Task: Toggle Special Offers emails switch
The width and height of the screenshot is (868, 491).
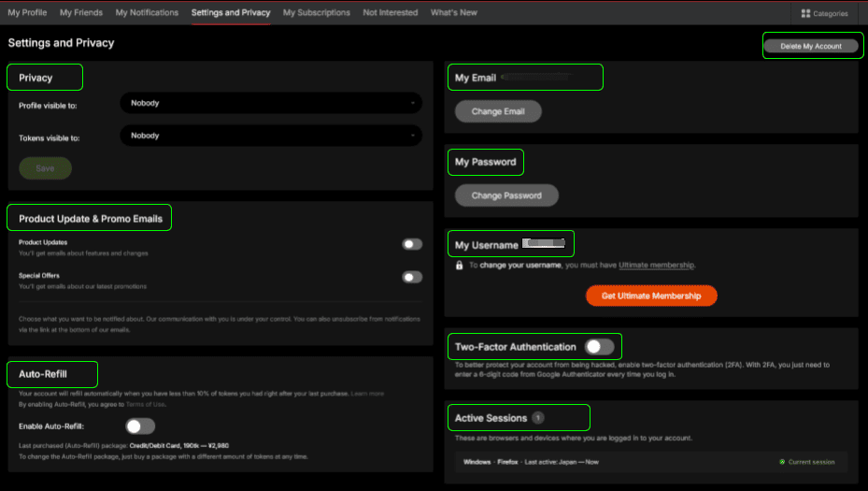Action: tap(412, 277)
